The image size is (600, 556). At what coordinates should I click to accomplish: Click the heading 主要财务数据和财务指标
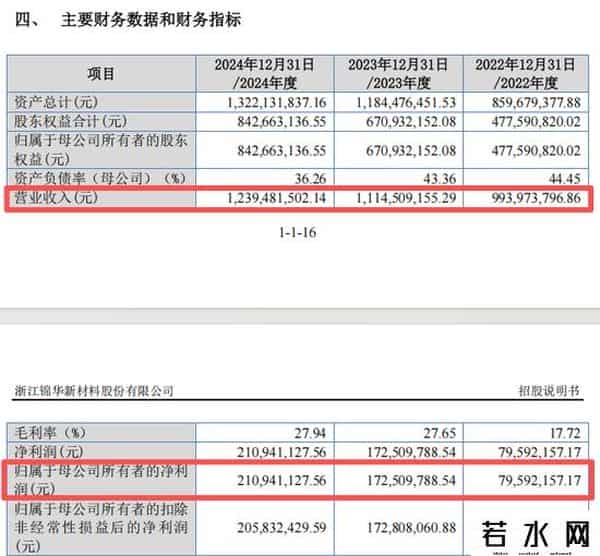tap(150, 20)
